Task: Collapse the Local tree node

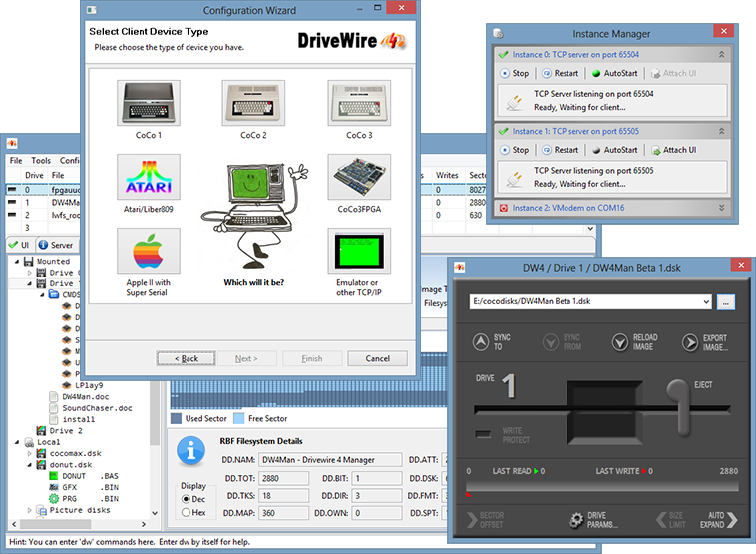Action: pyautogui.click(x=17, y=442)
